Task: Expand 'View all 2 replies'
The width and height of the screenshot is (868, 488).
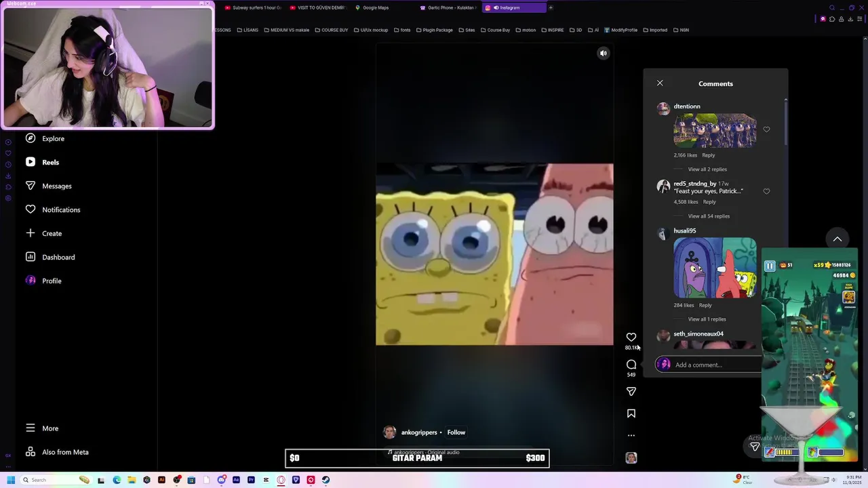Action: pos(707,169)
